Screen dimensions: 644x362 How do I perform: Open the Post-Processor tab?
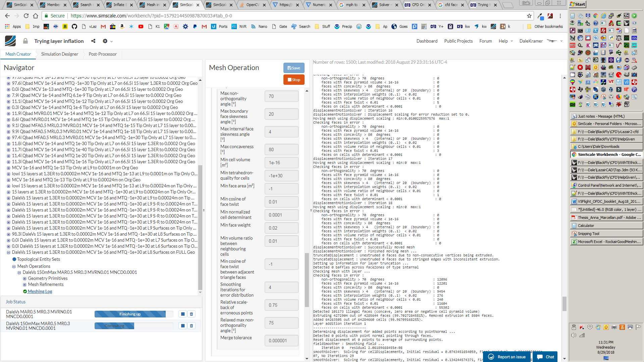click(x=103, y=54)
